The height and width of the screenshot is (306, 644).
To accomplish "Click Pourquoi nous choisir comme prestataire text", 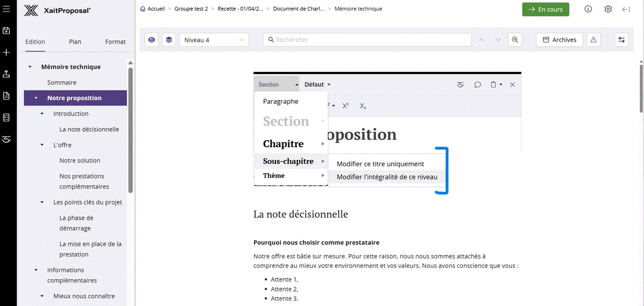I will pyautogui.click(x=316, y=242).
